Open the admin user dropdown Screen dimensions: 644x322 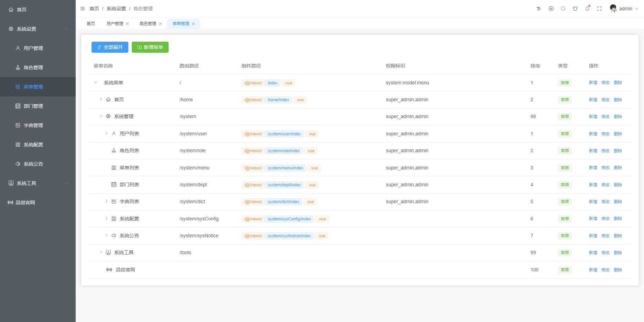click(x=625, y=9)
